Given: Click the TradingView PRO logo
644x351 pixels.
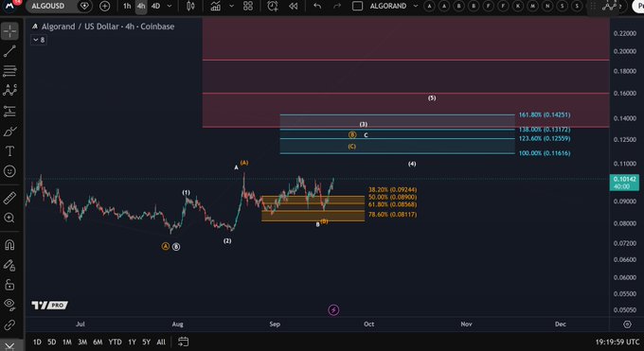Looking at the screenshot, I should coord(49,305).
